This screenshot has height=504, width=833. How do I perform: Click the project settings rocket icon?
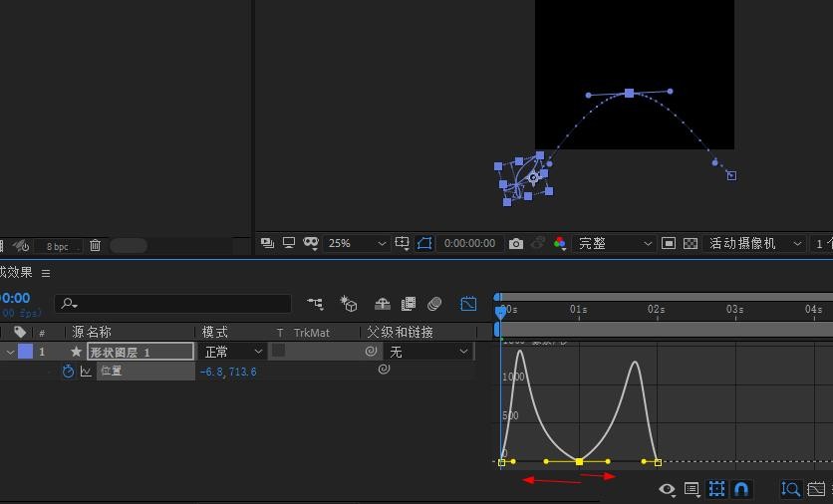(x=21, y=245)
